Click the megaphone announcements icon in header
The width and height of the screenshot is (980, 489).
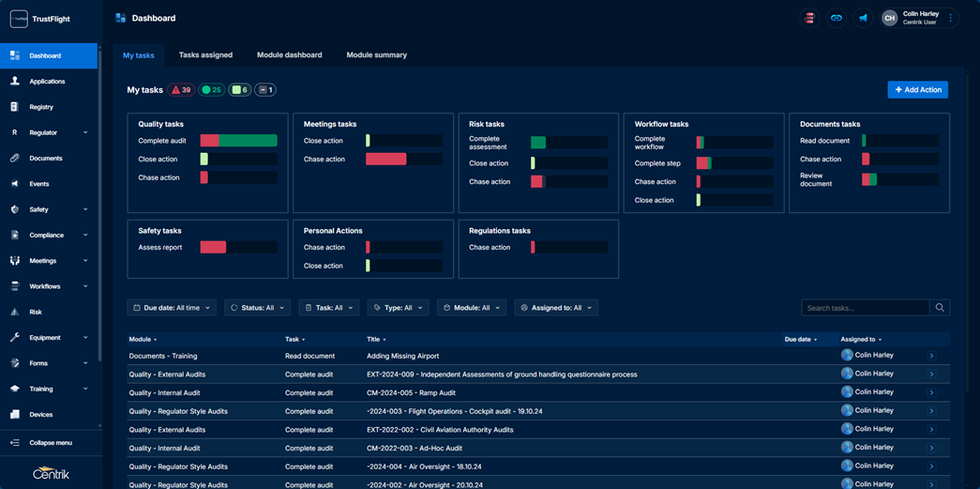[863, 18]
